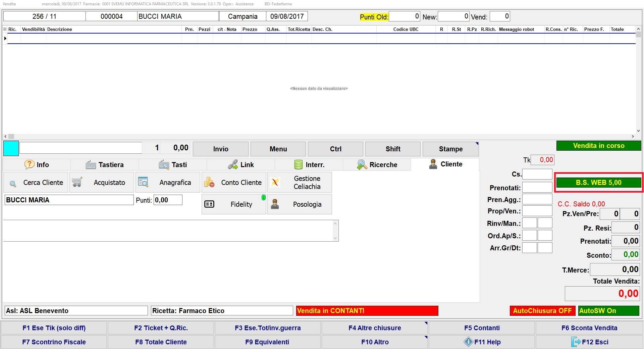
Task: Open F4 Altre chiusure submenu
Action: [x=426, y=323]
